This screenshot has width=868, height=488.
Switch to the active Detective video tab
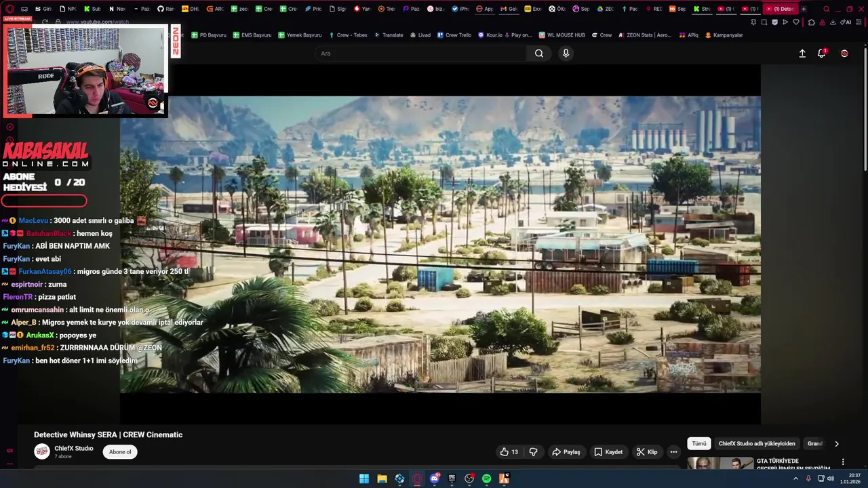(x=781, y=9)
